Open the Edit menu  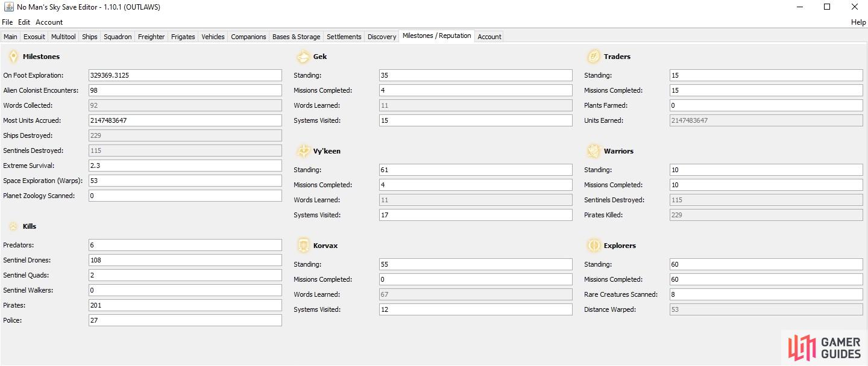click(x=24, y=22)
